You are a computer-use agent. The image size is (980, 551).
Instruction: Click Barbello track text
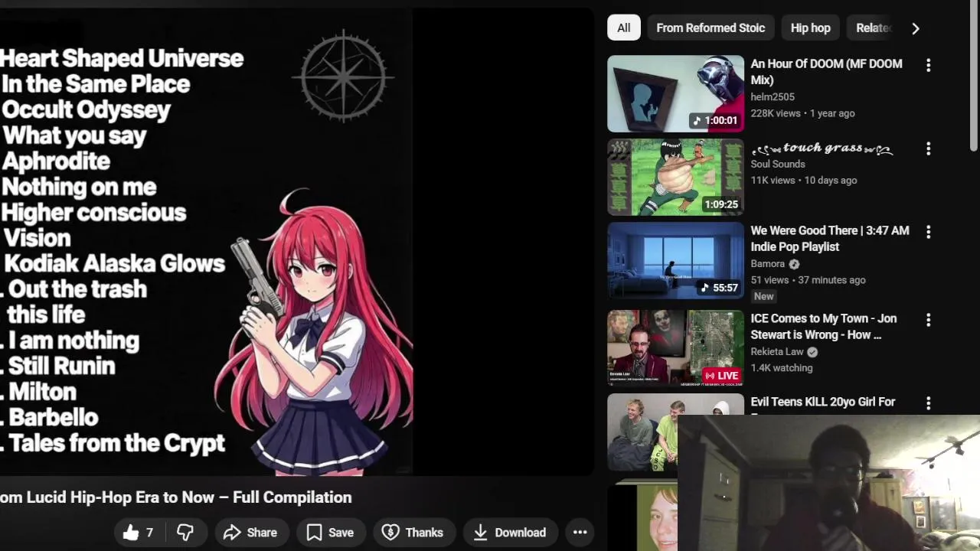(54, 418)
